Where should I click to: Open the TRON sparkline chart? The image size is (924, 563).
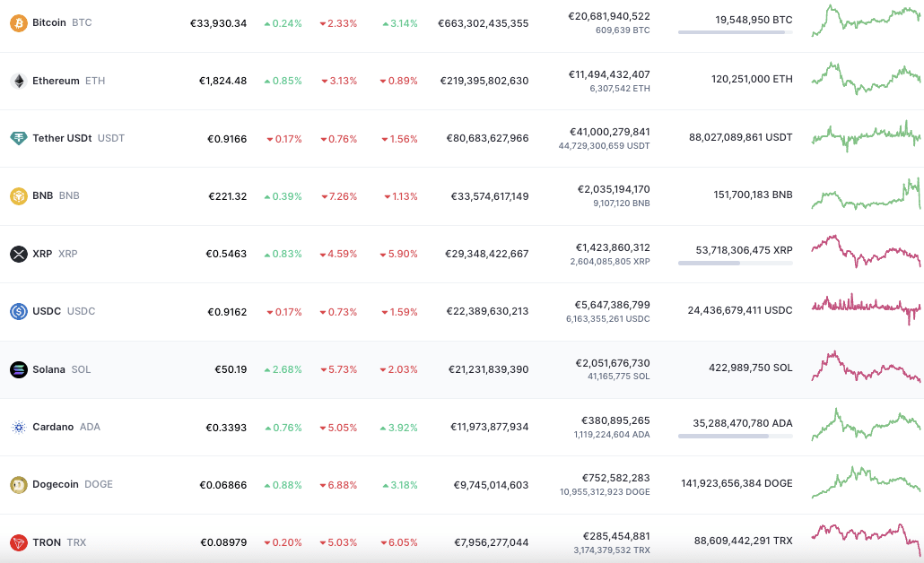coord(866,540)
